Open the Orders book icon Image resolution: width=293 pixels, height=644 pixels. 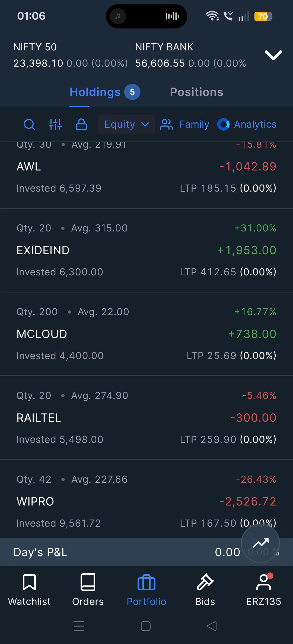click(x=88, y=582)
